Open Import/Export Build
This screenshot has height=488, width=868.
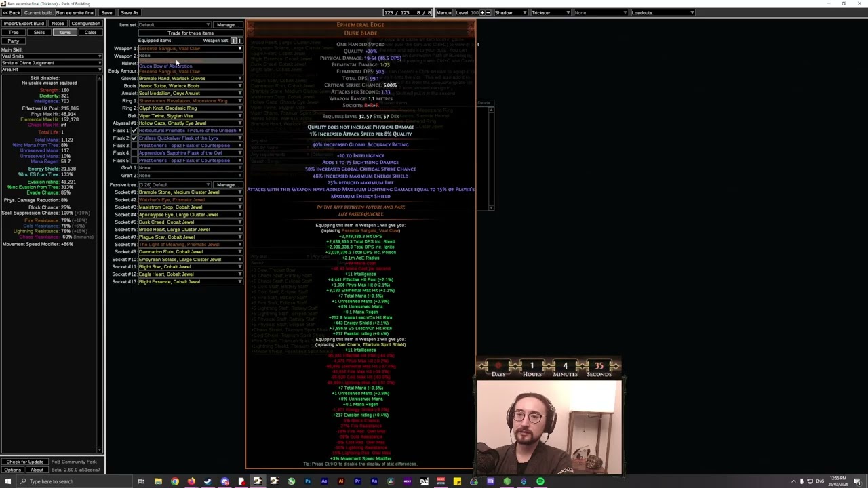point(24,24)
